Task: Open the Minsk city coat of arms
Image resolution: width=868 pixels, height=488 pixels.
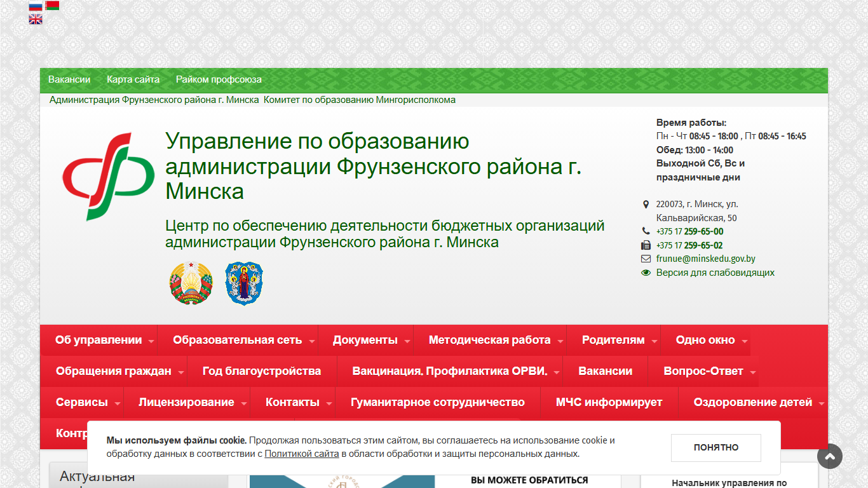Action: (x=244, y=283)
